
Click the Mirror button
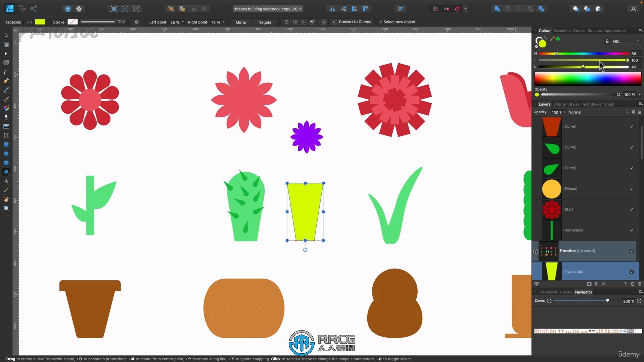tap(241, 22)
